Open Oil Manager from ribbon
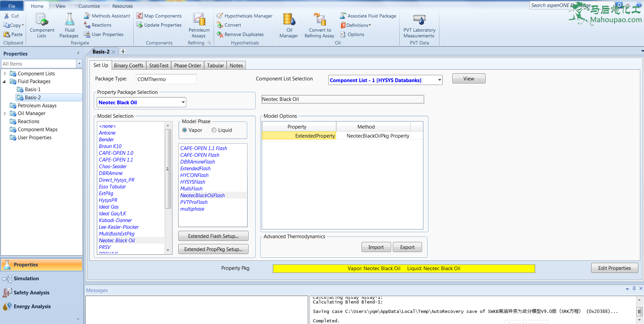The height and width of the screenshot is (324, 644). [289, 26]
